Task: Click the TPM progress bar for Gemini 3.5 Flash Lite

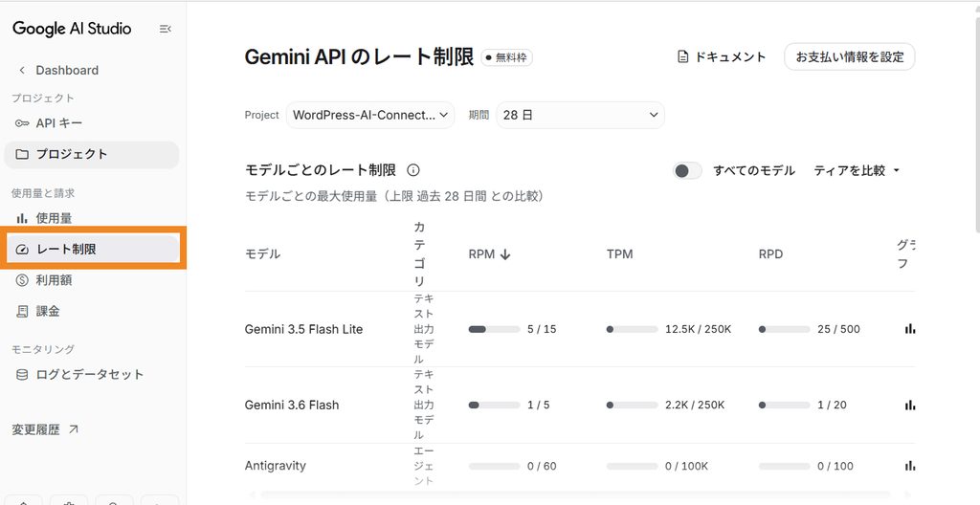Action: [632, 329]
